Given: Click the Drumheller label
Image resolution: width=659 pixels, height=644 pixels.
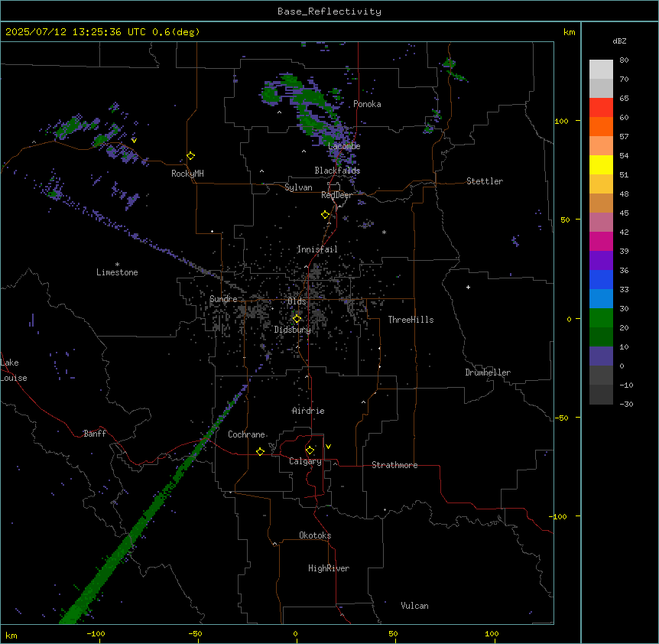Looking at the screenshot, I should (x=488, y=372).
